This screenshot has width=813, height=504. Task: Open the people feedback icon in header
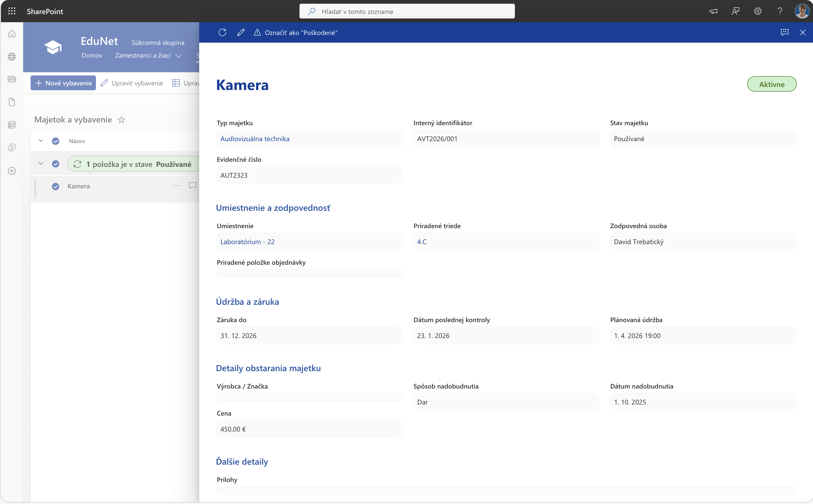point(735,11)
